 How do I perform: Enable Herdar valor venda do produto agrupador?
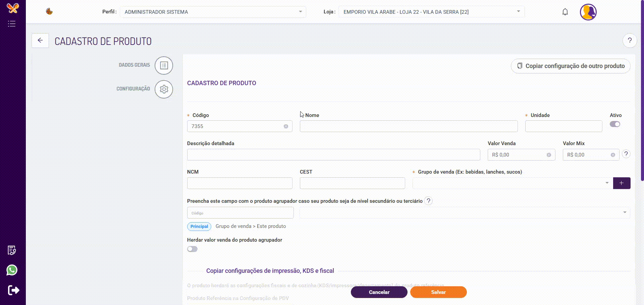click(192, 249)
